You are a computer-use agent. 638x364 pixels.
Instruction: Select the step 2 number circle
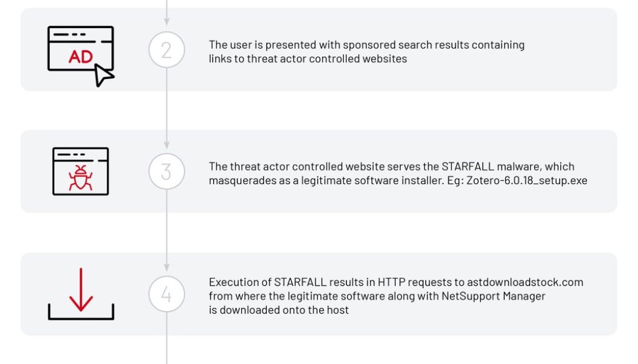click(x=166, y=50)
